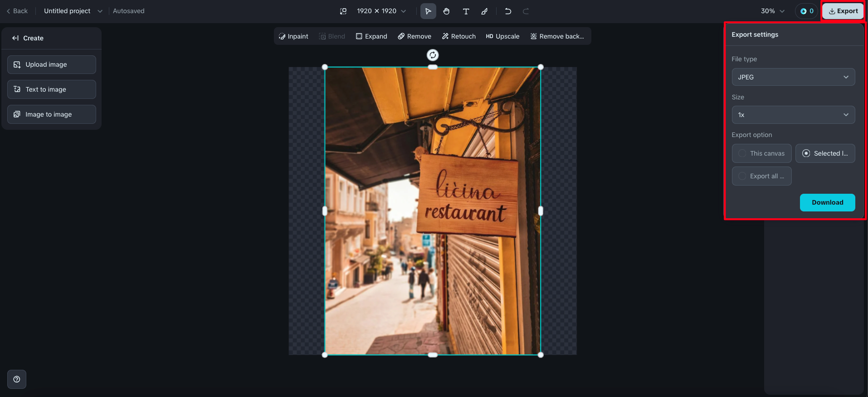Check the credits counter badge
Image resolution: width=868 pixels, height=397 pixels.
807,11
